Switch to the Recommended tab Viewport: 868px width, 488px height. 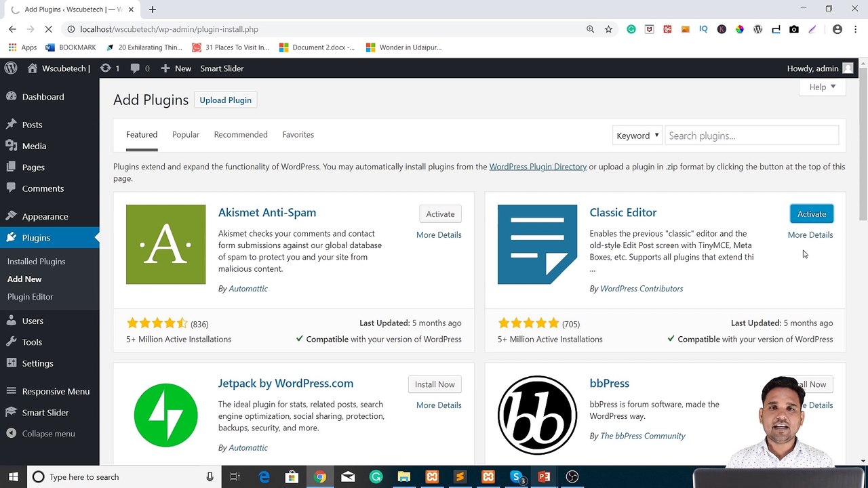point(241,134)
